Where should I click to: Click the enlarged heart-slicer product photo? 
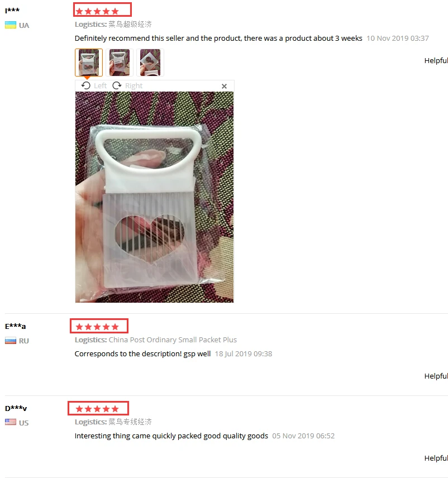point(154,197)
